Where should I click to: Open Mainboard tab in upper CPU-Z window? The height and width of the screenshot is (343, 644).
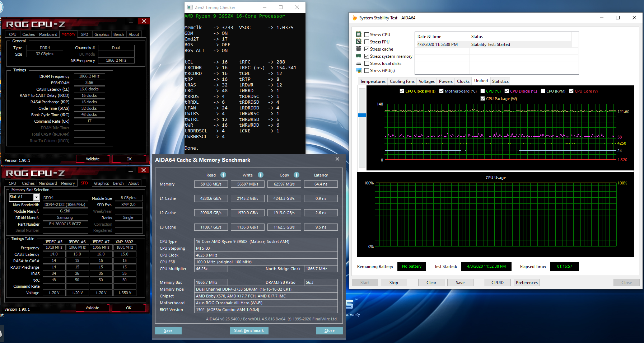point(48,34)
